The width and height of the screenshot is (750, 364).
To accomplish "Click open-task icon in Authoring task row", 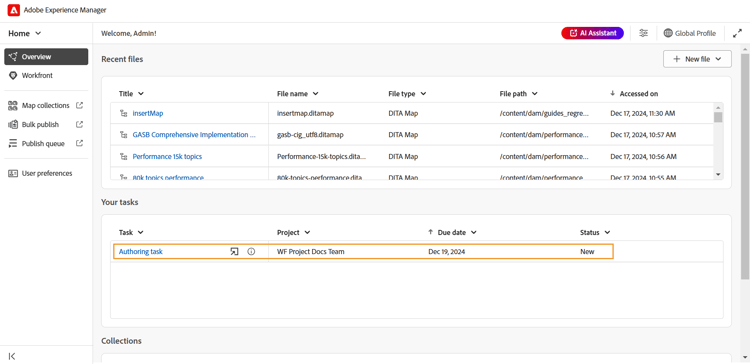I will tap(234, 252).
